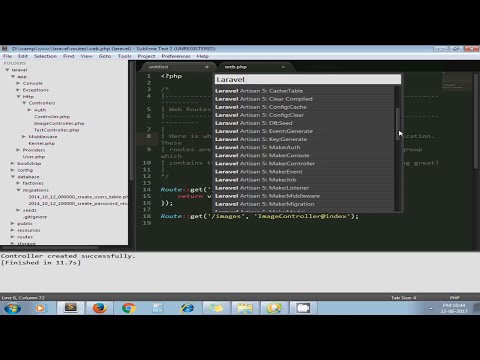
Task: Open the Preferences menu
Action: (176, 56)
